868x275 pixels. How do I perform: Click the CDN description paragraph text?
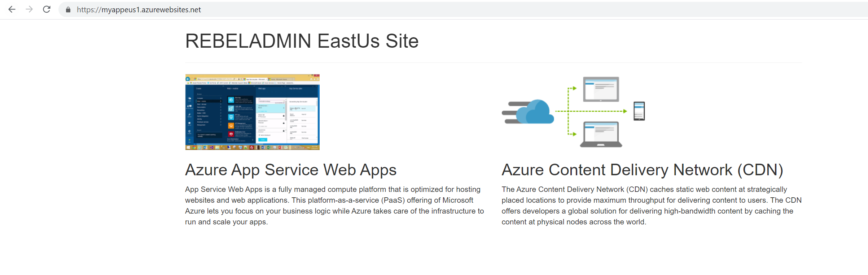pos(652,206)
